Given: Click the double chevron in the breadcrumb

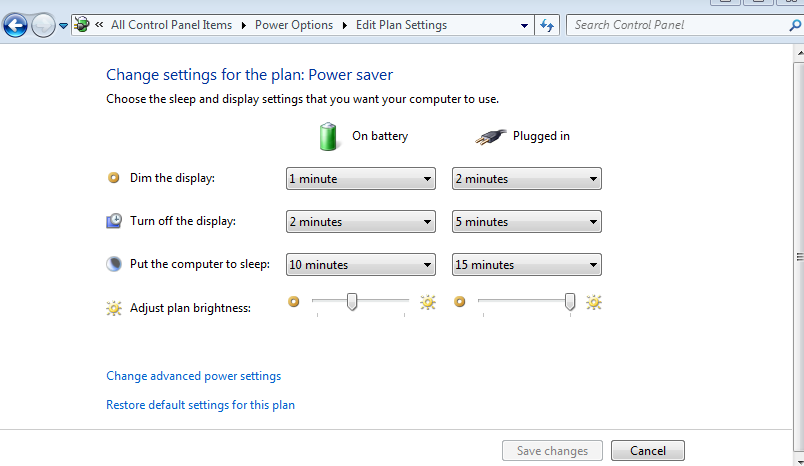Looking at the screenshot, I should [x=99, y=25].
